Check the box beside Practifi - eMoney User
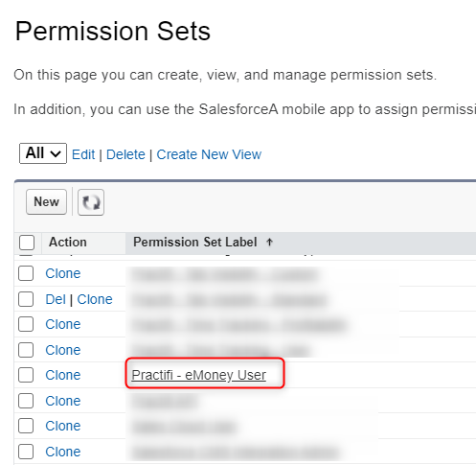 pyautogui.click(x=26, y=375)
